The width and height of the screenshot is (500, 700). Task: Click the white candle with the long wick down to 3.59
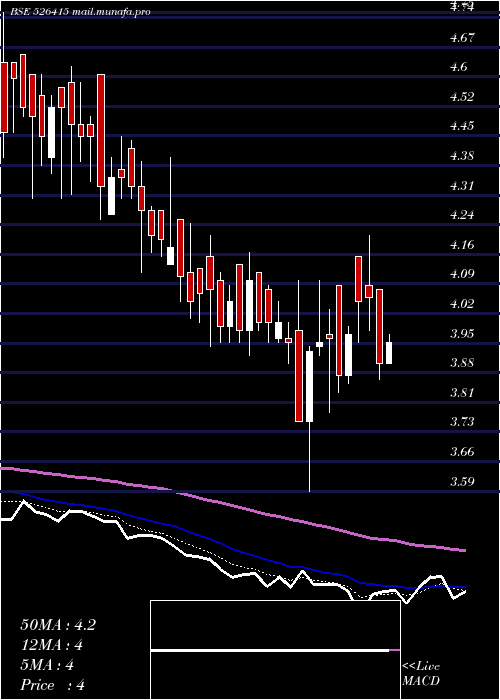click(309, 387)
